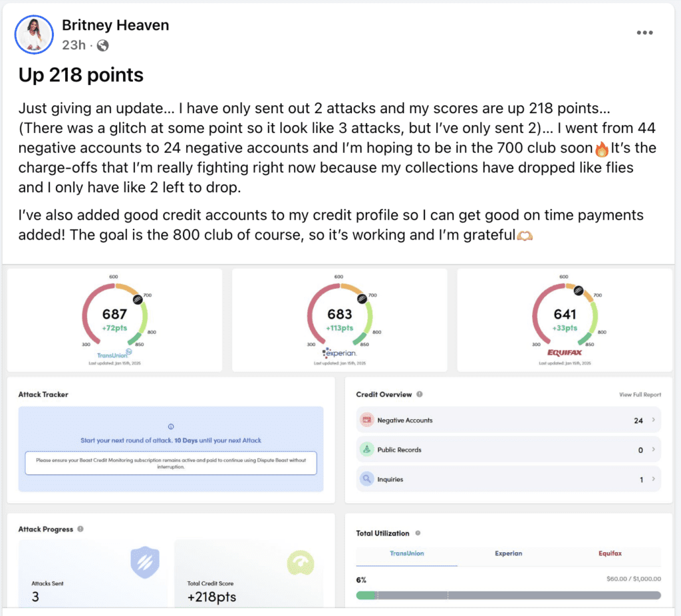
Task: Open Britney Heaven's profile name link
Action: click(x=115, y=25)
